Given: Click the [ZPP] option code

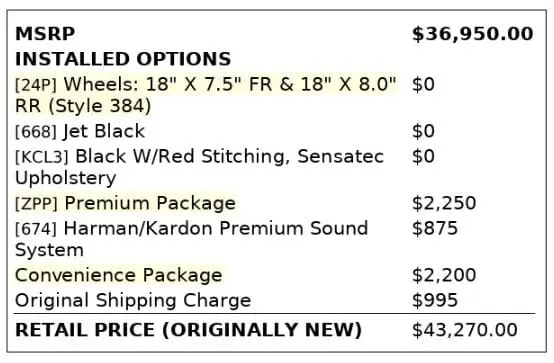Looking at the screenshot, I should tap(36, 204).
